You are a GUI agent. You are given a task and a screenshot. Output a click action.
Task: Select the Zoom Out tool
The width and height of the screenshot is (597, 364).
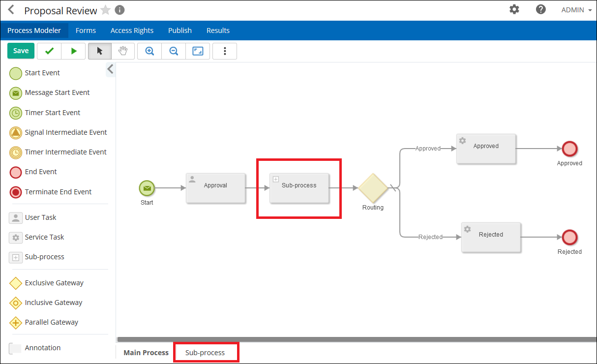[173, 51]
